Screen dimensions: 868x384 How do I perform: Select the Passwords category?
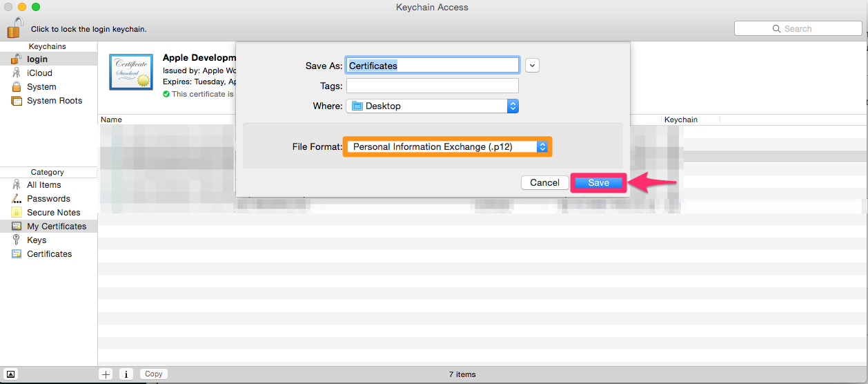48,199
